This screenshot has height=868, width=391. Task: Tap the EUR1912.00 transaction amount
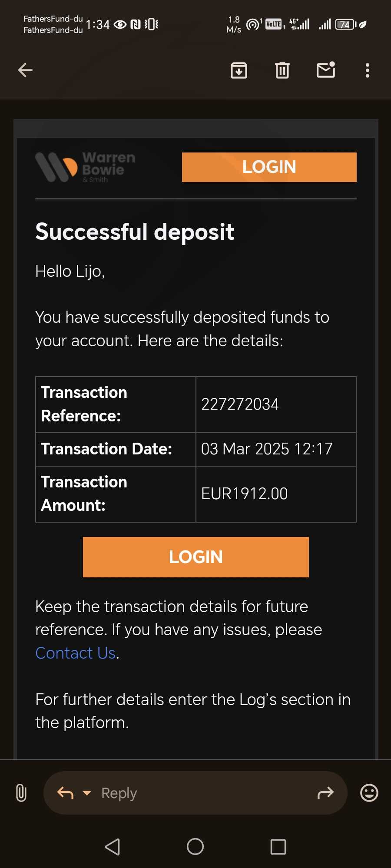point(245,494)
